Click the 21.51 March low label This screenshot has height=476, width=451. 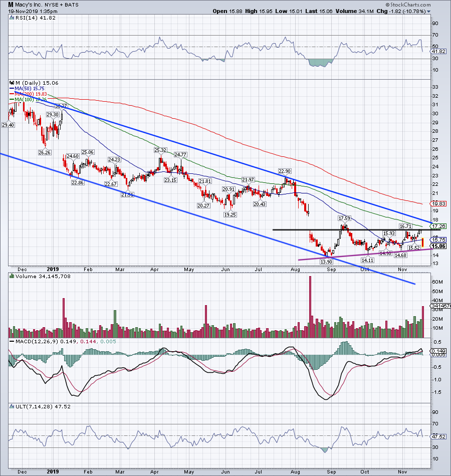pyautogui.click(x=127, y=194)
